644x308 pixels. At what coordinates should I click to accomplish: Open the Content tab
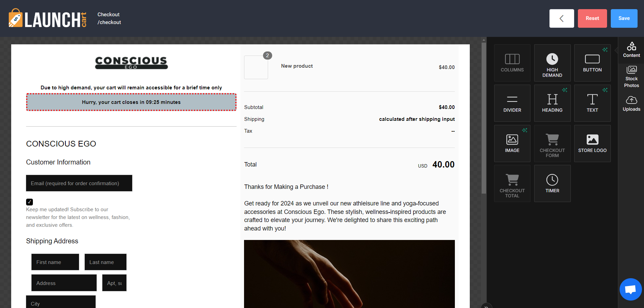pyautogui.click(x=631, y=50)
